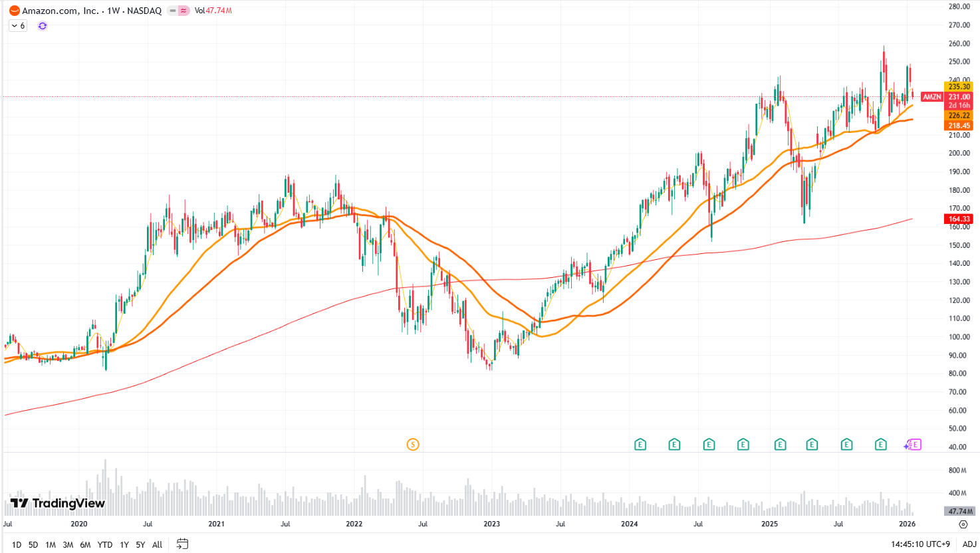Viewport: 980px width, 553px height.
Task: Click the 2025 label on time axis
Action: tap(769, 524)
